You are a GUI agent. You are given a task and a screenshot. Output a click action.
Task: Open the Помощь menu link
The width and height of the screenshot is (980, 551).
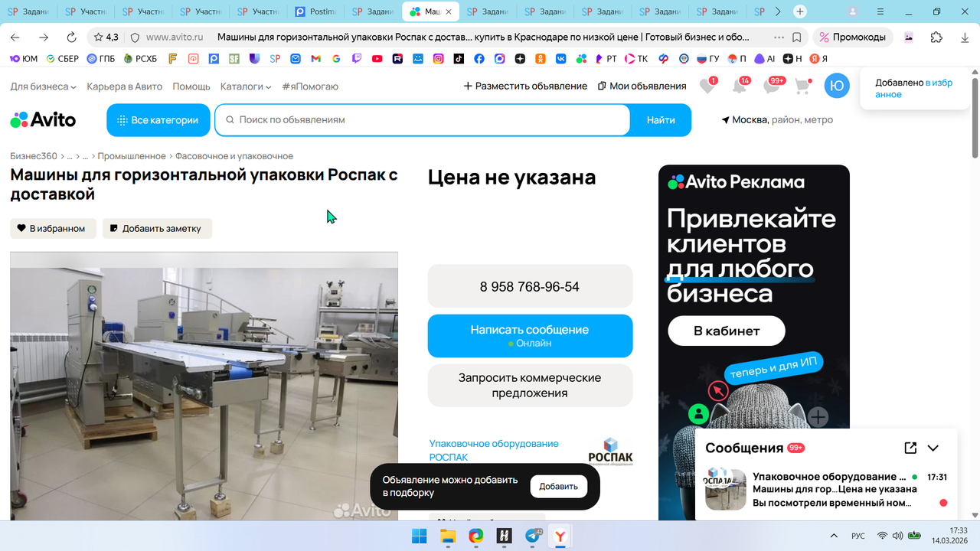click(191, 86)
